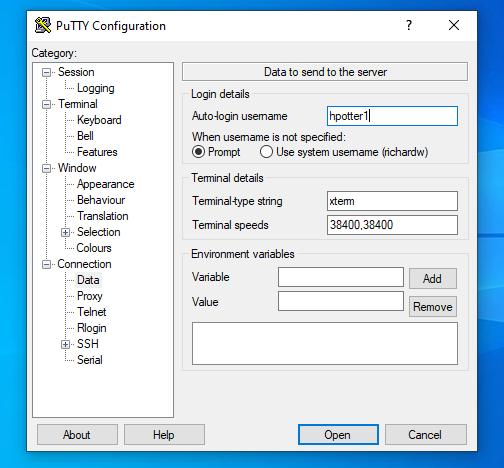The width and height of the screenshot is (504, 468).
Task: Close the PuTTY Configuration window
Action: [454, 25]
